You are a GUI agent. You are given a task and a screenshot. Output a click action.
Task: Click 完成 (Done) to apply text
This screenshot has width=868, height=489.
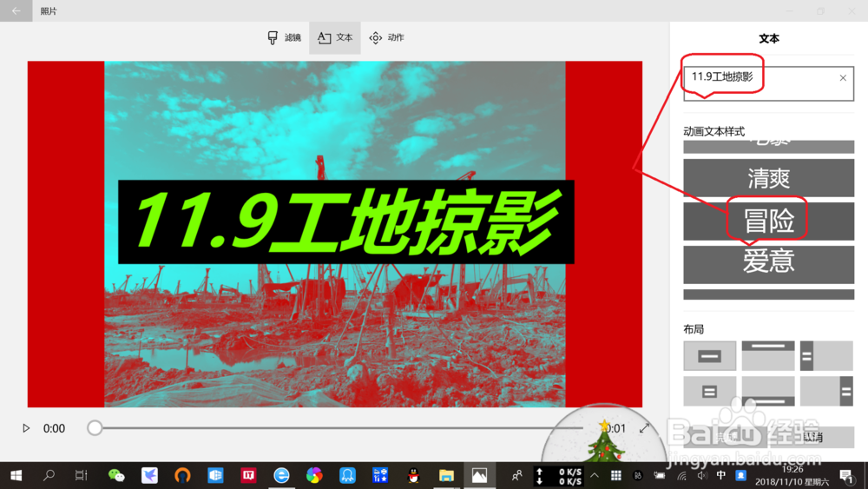(x=724, y=438)
